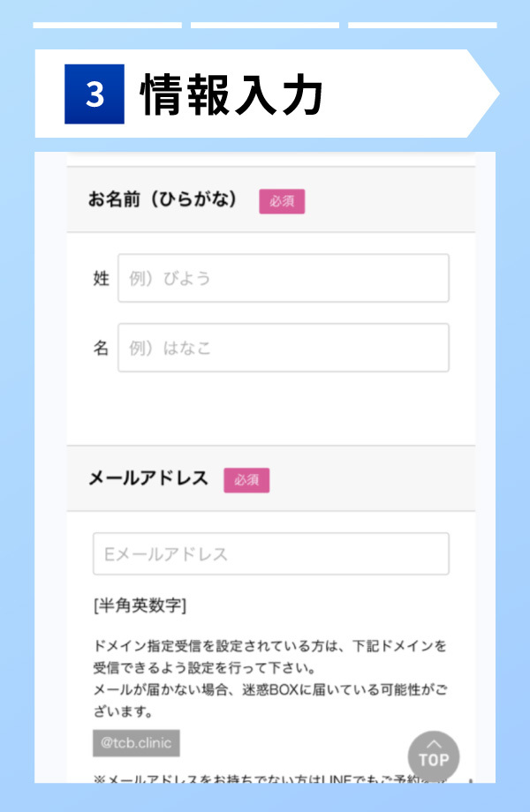Focus the 姓 input field
The image size is (530, 812).
pos(283,278)
